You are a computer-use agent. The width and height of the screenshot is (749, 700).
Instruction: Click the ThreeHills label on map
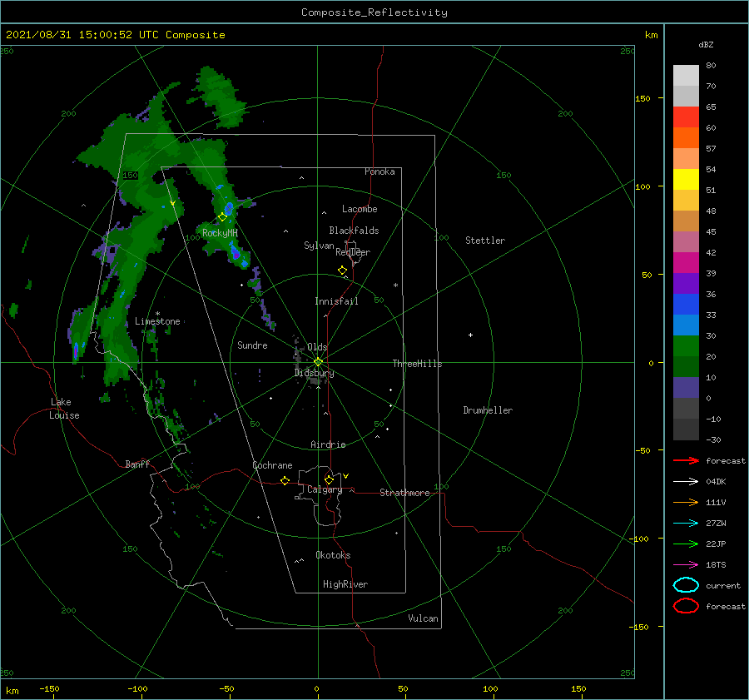click(418, 364)
